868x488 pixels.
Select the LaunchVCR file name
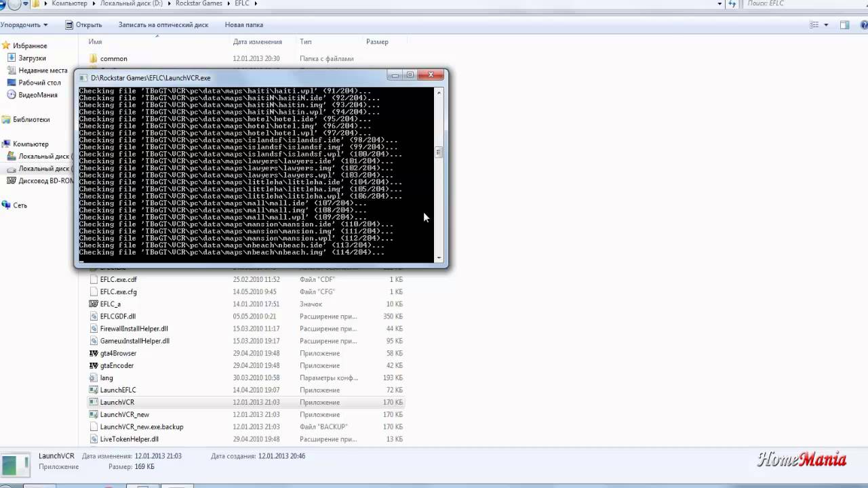click(x=117, y=403)
